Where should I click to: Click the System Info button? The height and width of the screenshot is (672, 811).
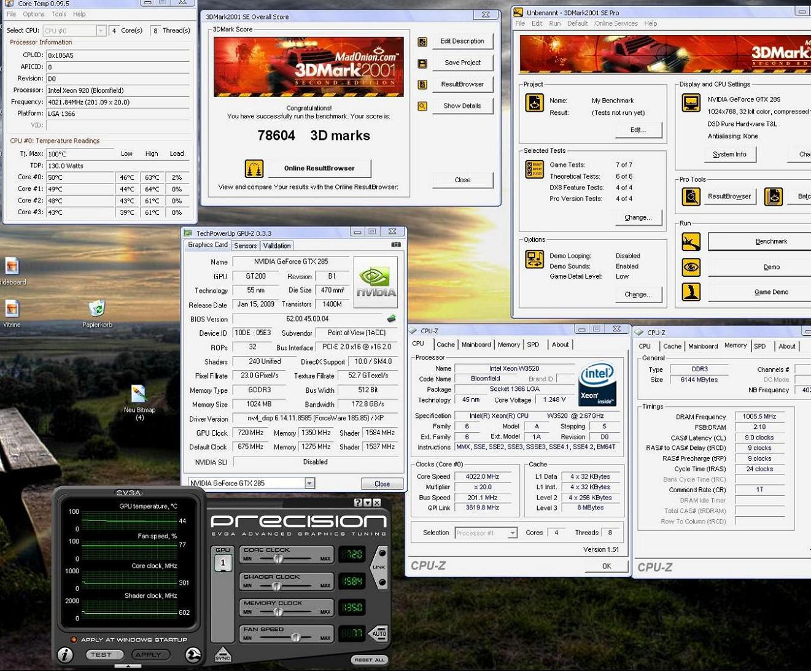[729, 154]
